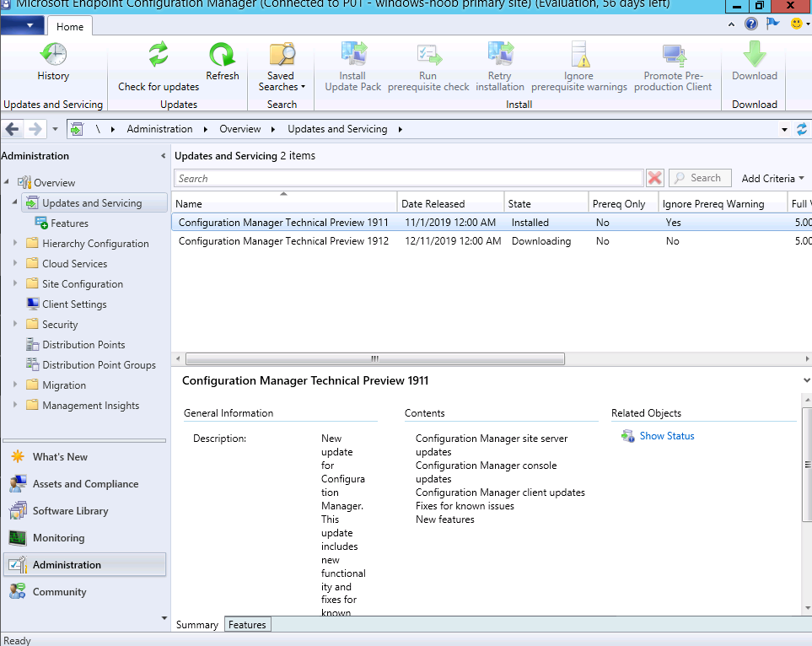Viewport: 812px width, 646px height.
Task: Click the Search button
Action: [x=700, y=178]
